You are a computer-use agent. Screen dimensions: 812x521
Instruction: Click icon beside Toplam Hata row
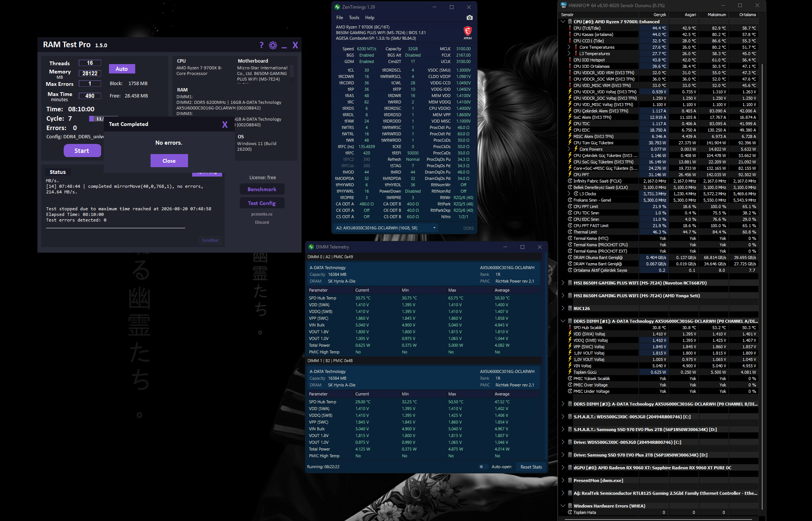pos(570,512)
